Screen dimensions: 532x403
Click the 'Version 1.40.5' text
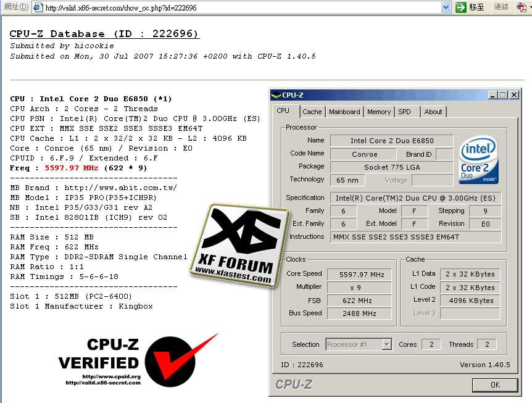pyautogui.click(x=485, y=365)
